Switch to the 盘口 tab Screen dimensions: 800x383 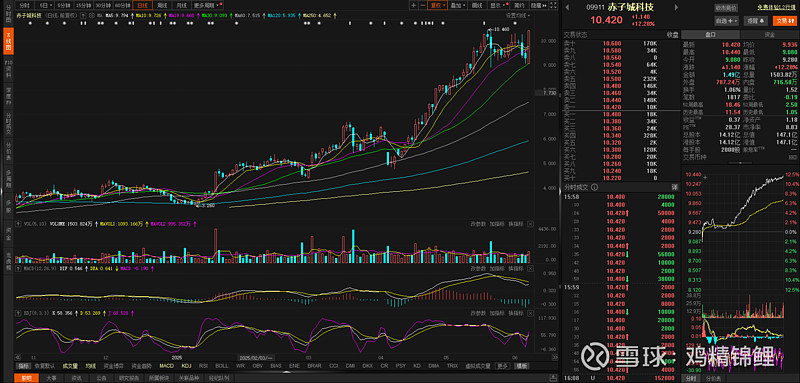coord(710,35)
